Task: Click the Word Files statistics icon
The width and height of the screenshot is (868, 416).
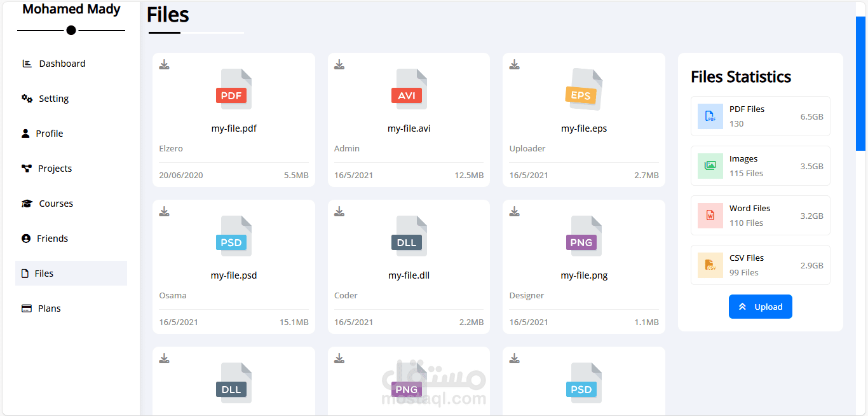Action: tap(710, 216)
